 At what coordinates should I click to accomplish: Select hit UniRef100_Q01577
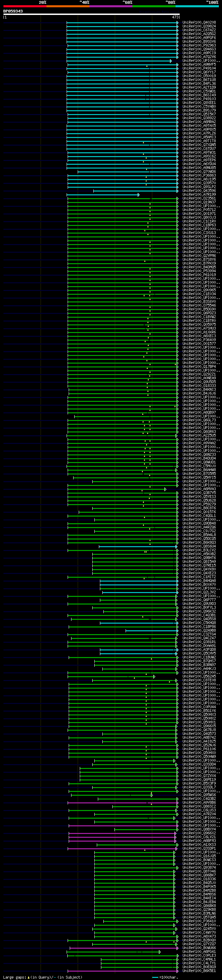[x=199, y=343]
